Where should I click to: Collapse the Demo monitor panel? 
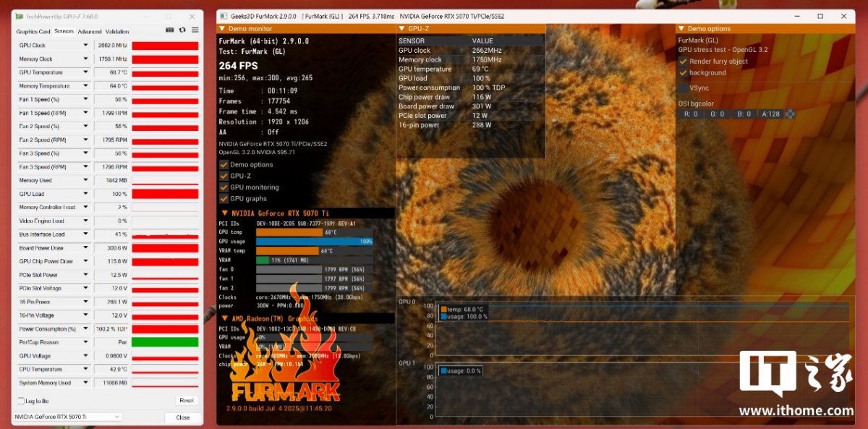coord(222,28)
